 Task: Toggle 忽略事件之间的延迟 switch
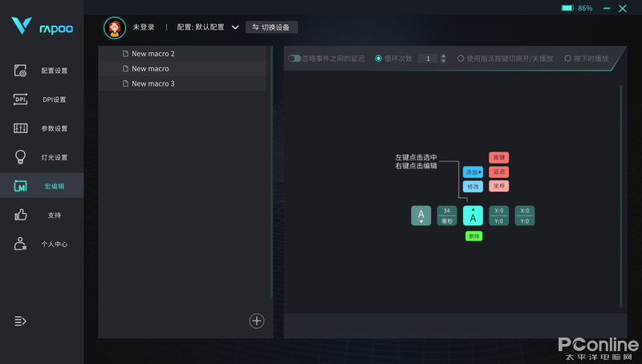pyautogui.click(x=295, y=59)
